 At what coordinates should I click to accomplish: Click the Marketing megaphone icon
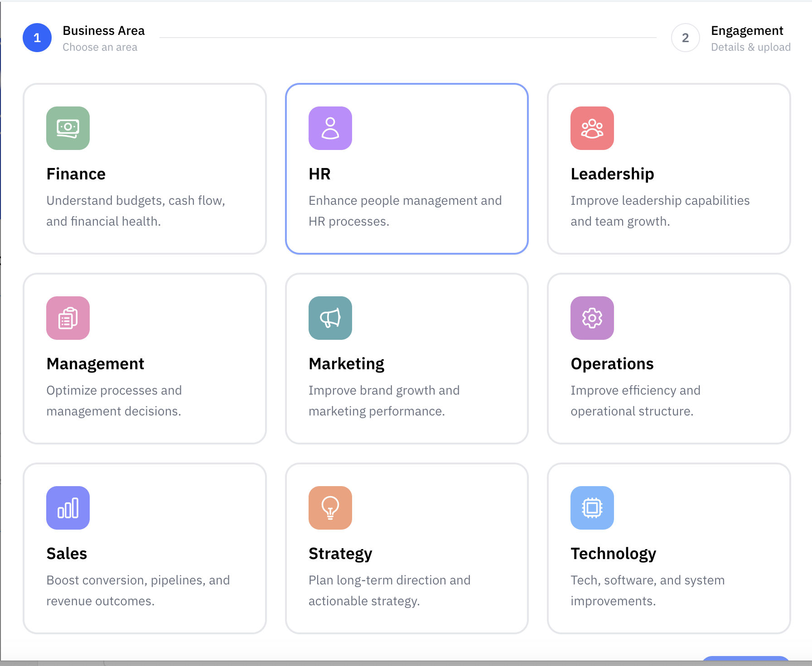coord(330,318)
